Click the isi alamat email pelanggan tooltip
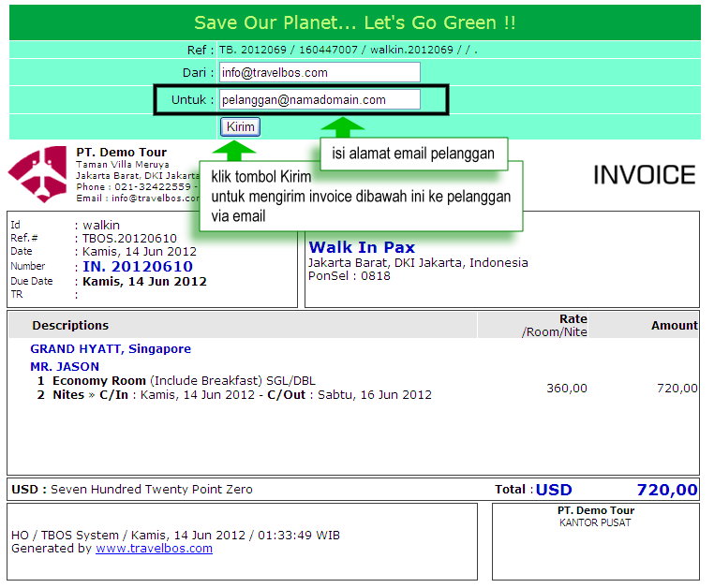Viewport: 714px width, 588px height. [413, 154]
